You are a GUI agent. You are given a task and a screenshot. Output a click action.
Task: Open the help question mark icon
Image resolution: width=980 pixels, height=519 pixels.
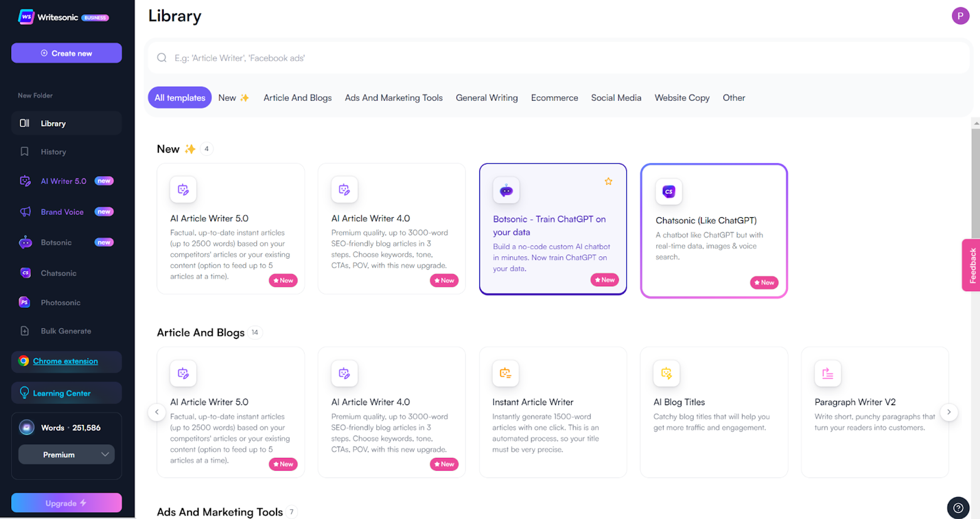click(x=958, y=508)
